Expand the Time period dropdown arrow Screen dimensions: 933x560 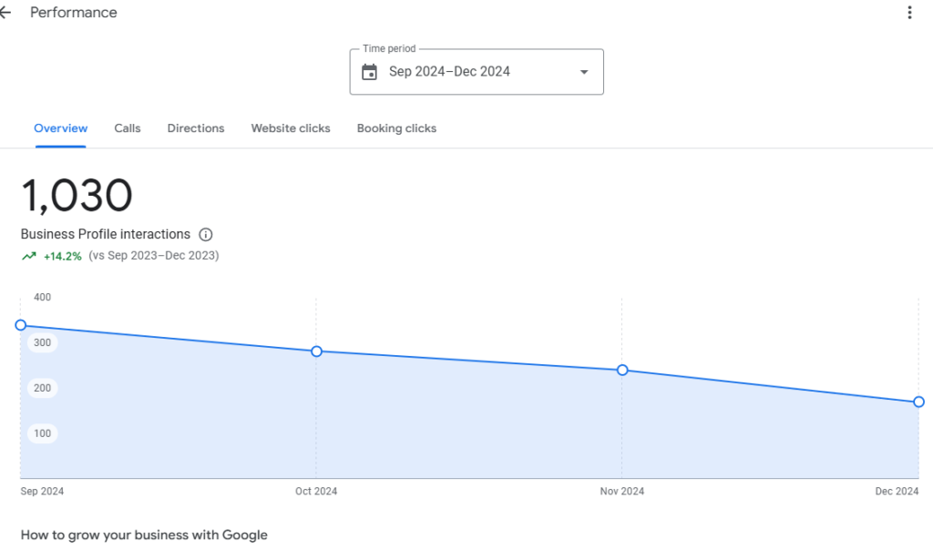pyautogui.click(x=584, y=72)
